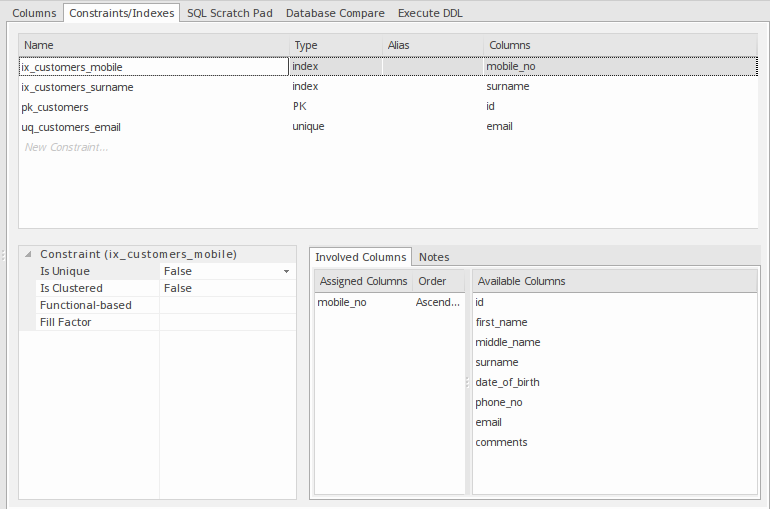Select date_of_birth in Available Columns
The height and width of the screenshot is (509, 770).
pos(507,382)
